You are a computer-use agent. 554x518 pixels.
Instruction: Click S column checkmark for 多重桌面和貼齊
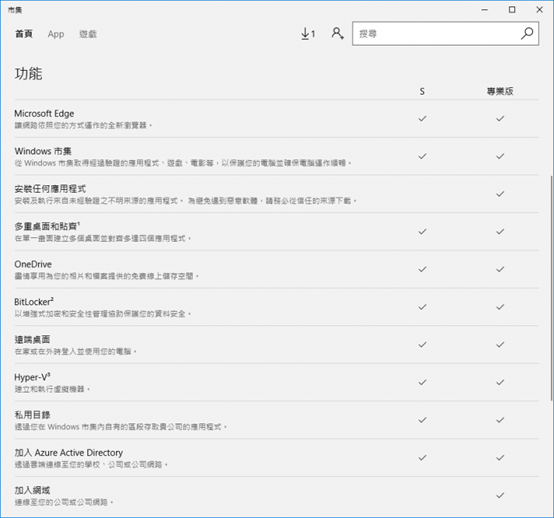click(422, 231)
